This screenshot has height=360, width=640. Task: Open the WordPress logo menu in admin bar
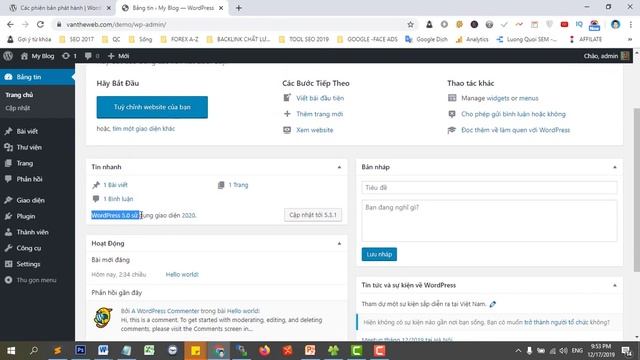click(x=8, y=56)
